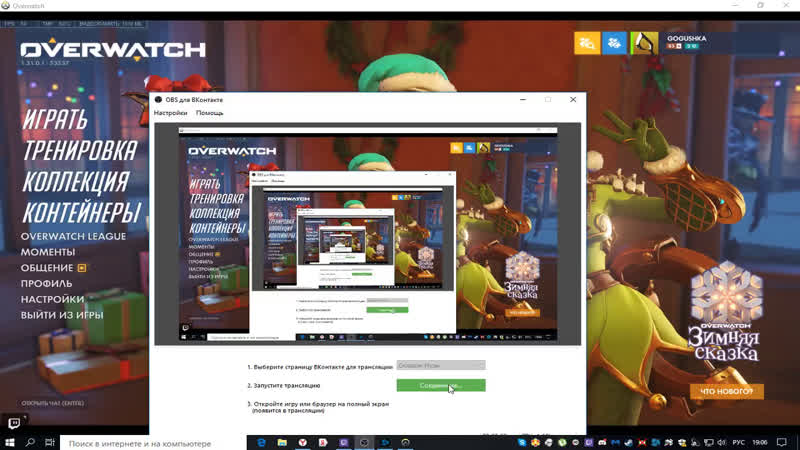Click the taskbar search magnifier icon

click(x=30, y=442)
